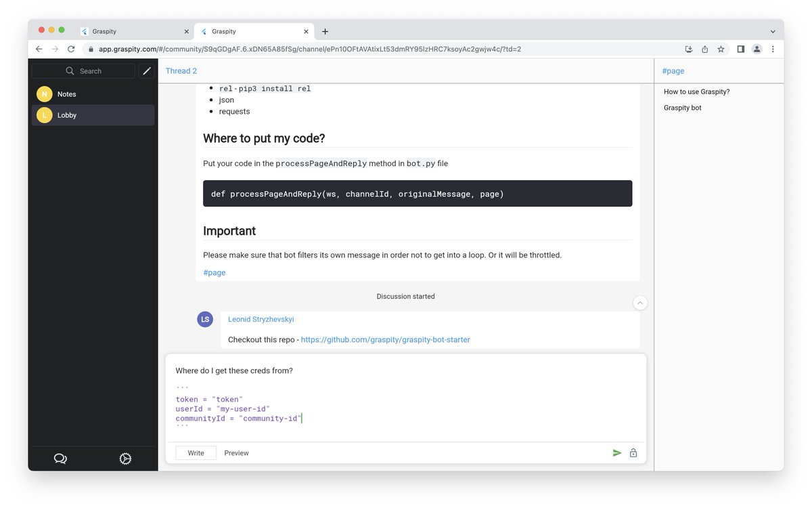This screenshot has height=508, width=812.
Task: Open the Chrome three-dot menu
Action: tap(773, 49)
